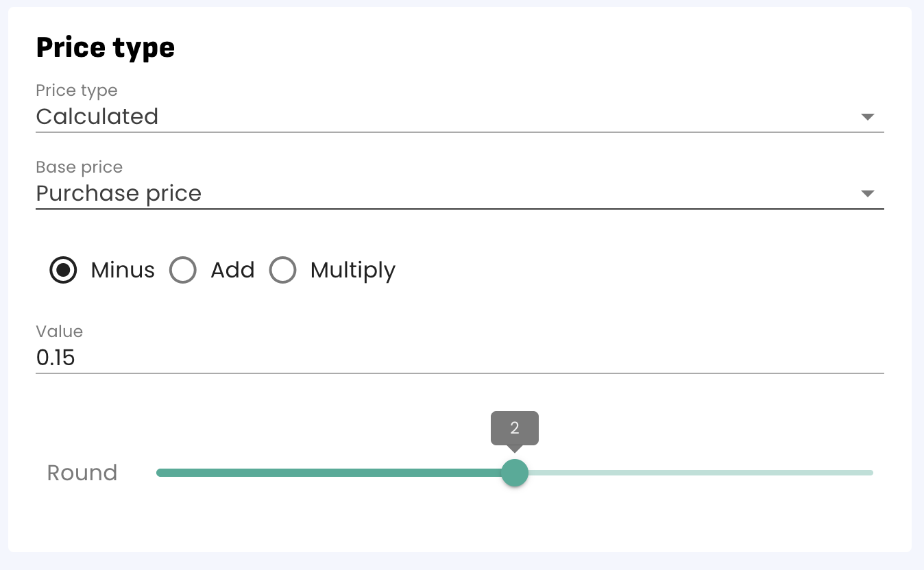
Task: Click the small "Price type" field label
Action: tap(76, 90)
